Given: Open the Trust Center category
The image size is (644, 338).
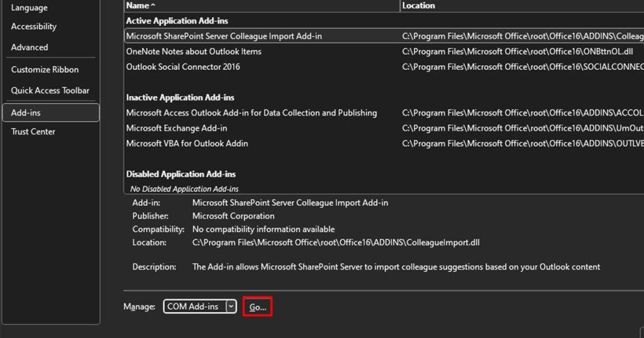Looking at the screenshot, I should [33, 132].
